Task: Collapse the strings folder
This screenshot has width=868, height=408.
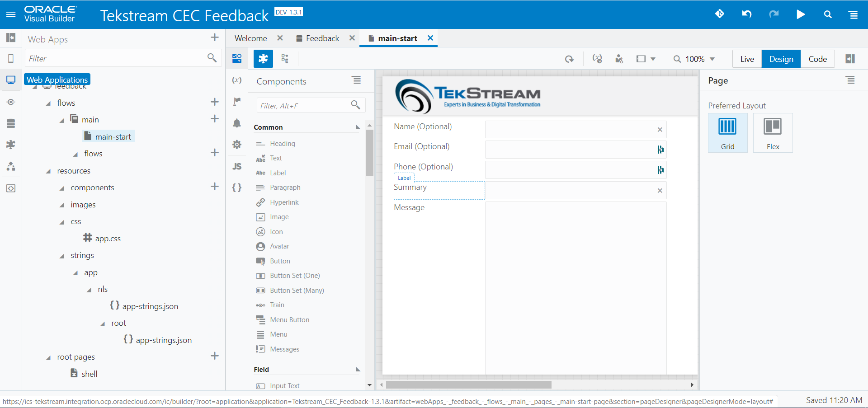Action: coord(62,256)
